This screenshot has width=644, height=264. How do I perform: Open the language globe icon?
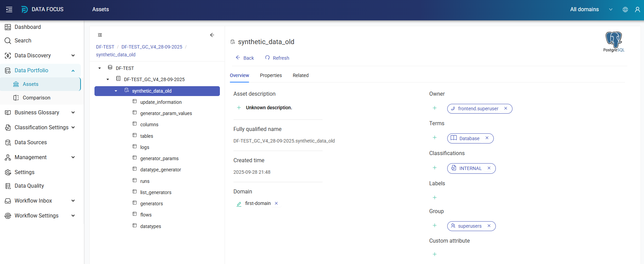(625, 10)
